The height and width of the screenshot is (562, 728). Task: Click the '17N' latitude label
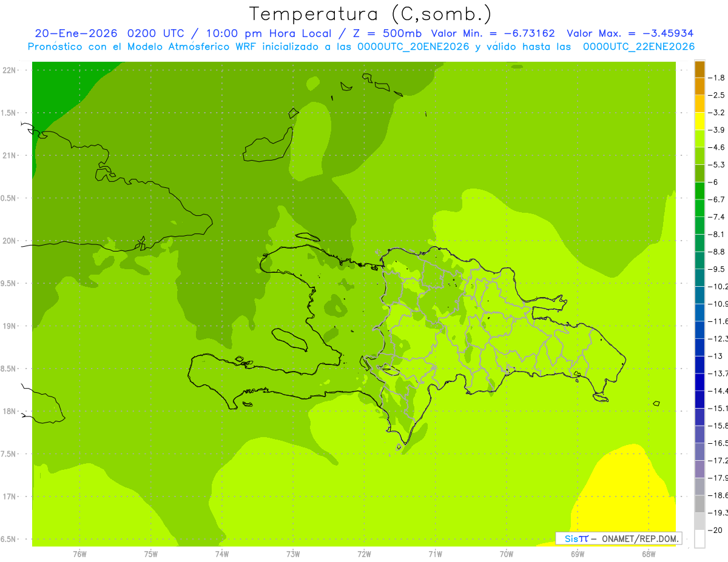(x=10, y=497)
